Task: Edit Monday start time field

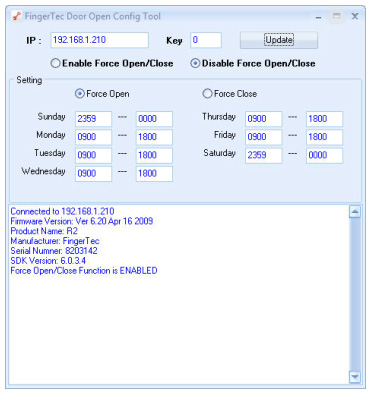Action: [93, 137]
